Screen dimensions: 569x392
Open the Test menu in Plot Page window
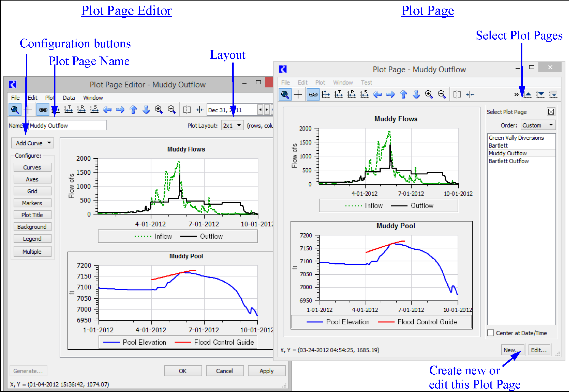tap(366, 82)
